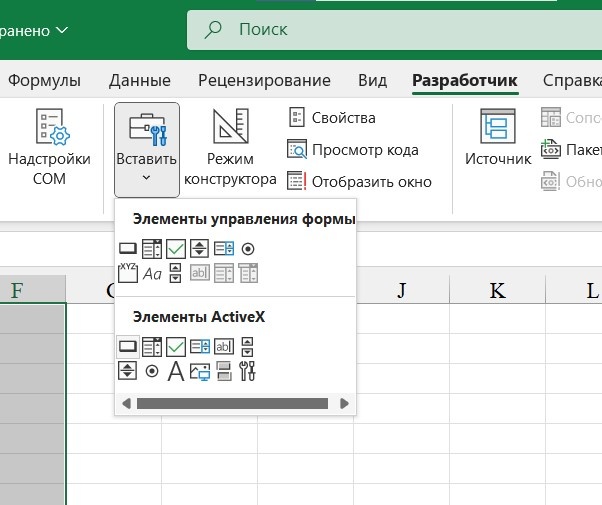Select column L header
Viewport: 602px width, 505px height.
coord(574,290)
